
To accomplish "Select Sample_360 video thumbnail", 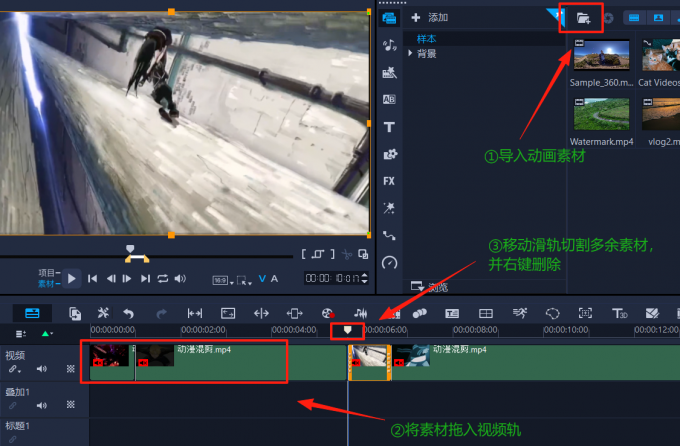I will [601, 55].
